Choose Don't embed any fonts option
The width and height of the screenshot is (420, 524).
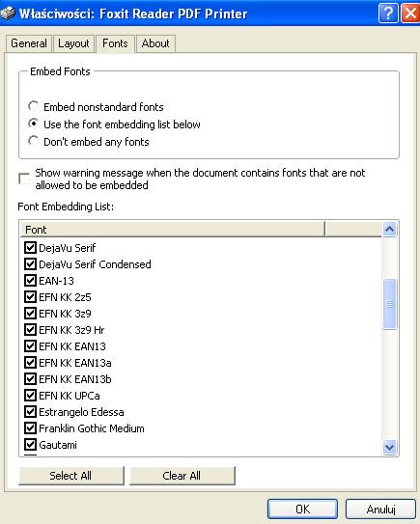(33, 141)
